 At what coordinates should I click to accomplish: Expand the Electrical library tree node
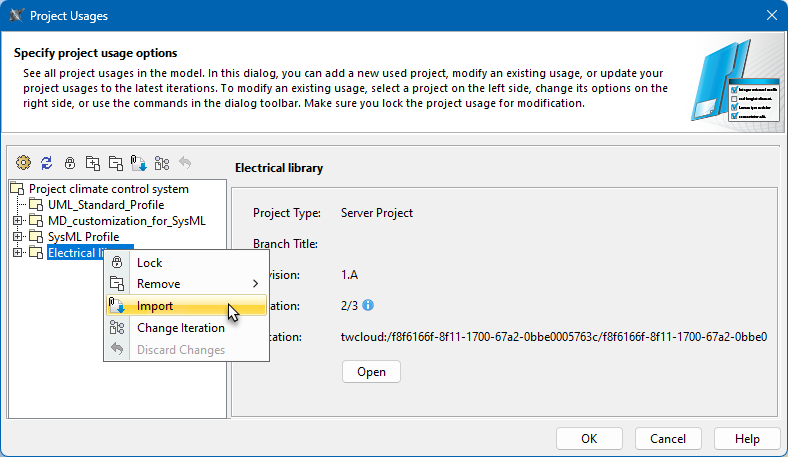[17, 253]
